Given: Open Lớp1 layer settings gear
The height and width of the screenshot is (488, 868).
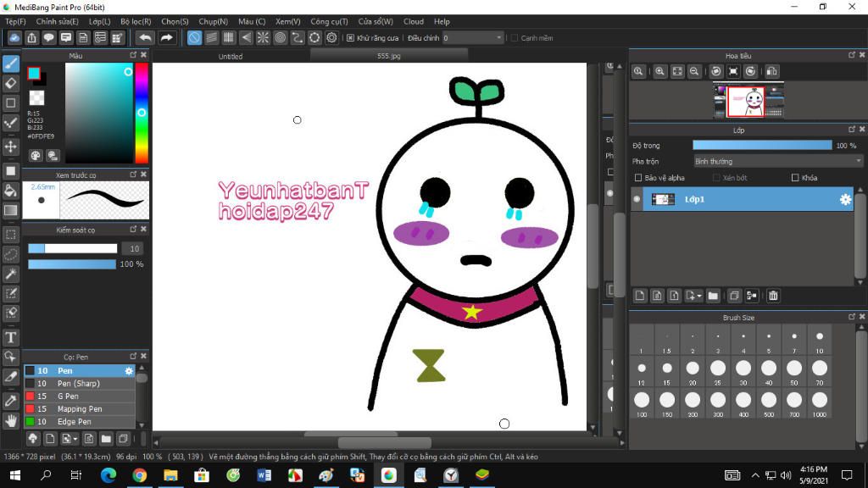Looking at the screenshot, I should click(x=845, y=199).
